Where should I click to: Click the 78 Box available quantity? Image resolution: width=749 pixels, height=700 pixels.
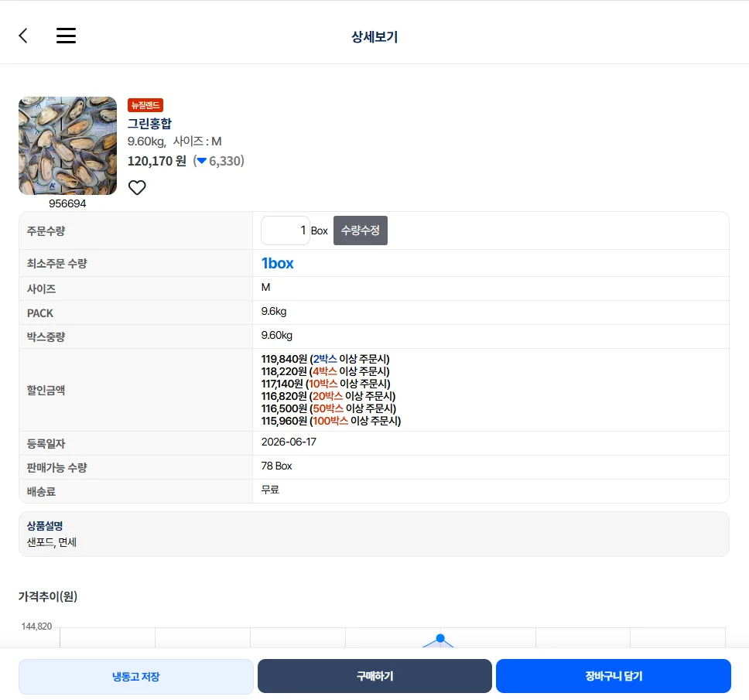[276, 466]
